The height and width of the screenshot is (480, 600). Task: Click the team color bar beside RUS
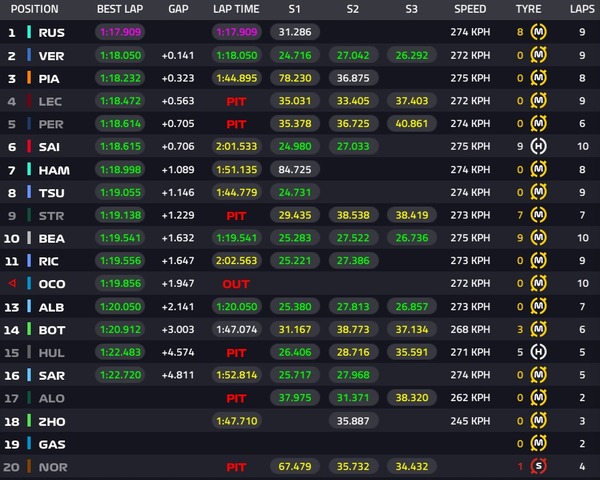pyautogui.click(x=30, y=32)
